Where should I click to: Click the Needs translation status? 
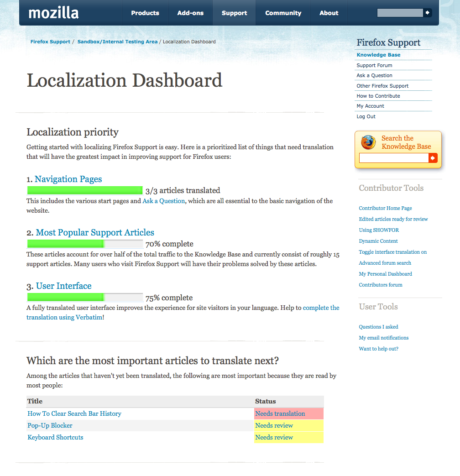280,414
